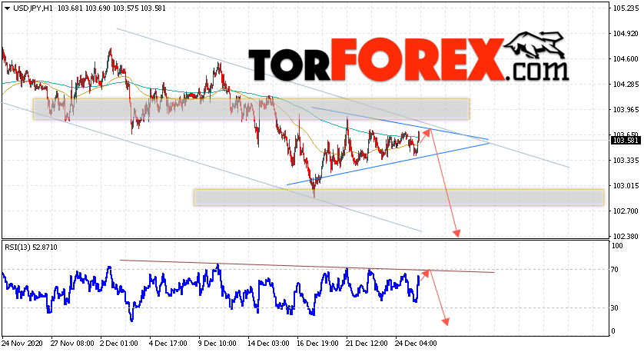The width and height of the screenshot is (644, 352).
Task: Select the upper gray resistance zone rectangle
Action: click(251, 109)
